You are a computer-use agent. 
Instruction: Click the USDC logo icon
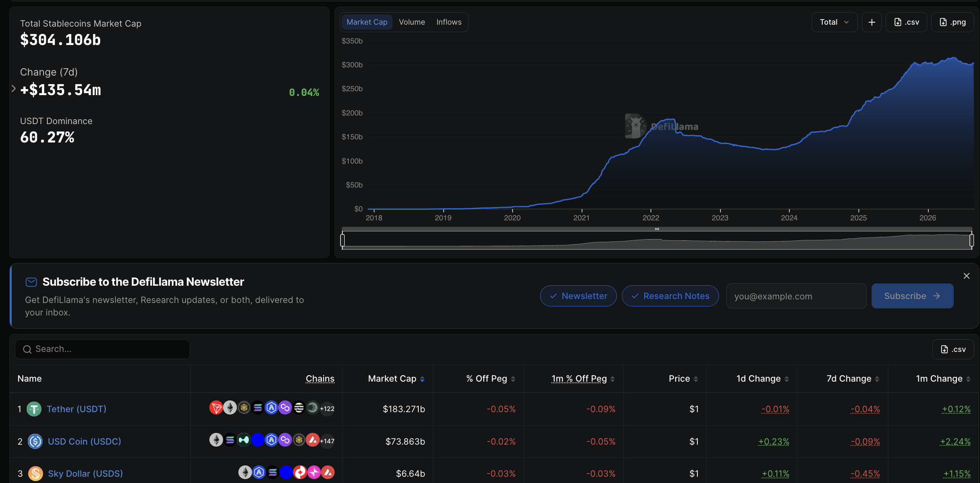tap(35, 442)
